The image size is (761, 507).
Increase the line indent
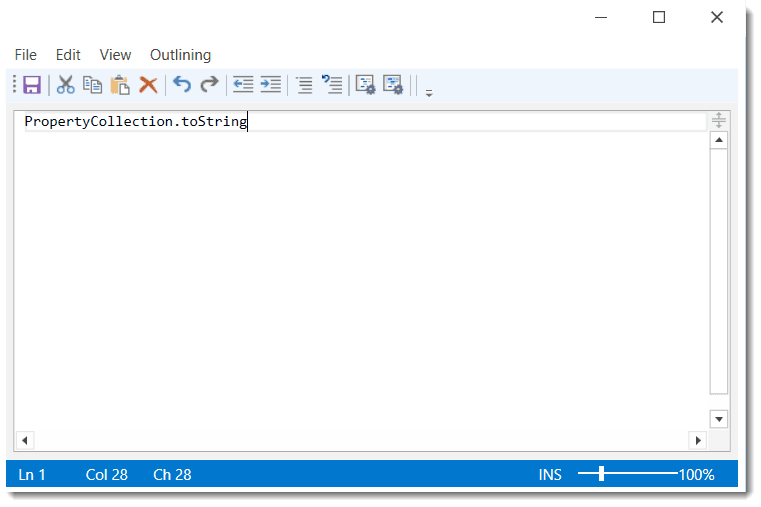click(270, 85)
